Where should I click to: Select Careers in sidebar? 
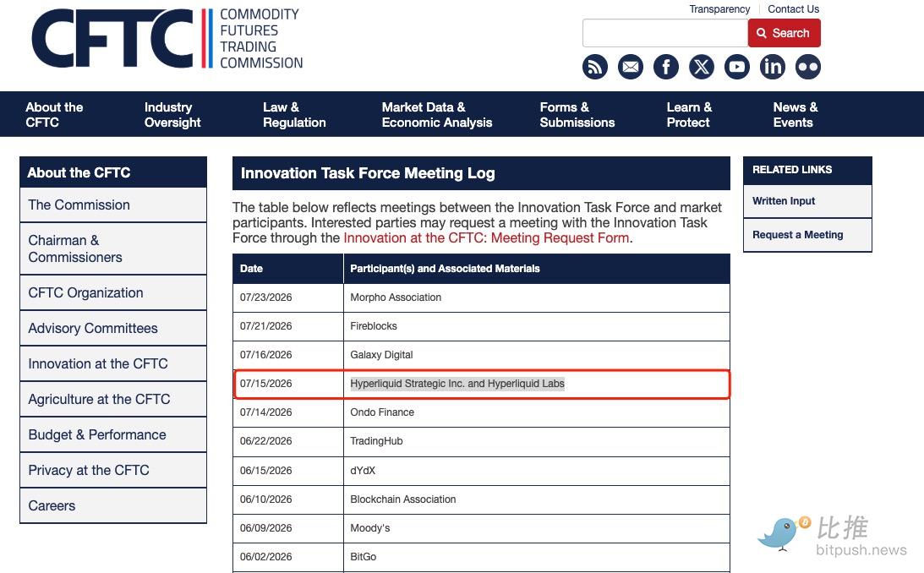pos(113,505)
